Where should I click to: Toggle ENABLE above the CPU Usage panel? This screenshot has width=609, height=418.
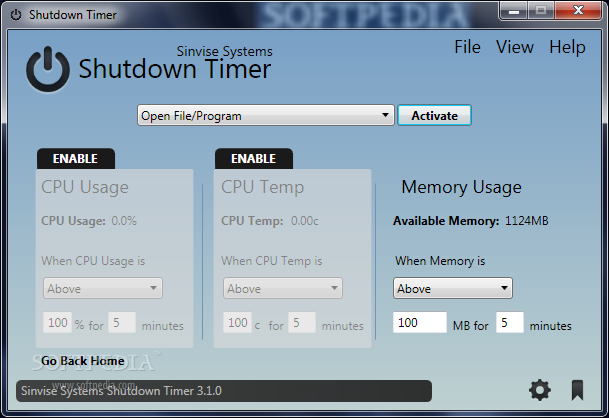76,158
